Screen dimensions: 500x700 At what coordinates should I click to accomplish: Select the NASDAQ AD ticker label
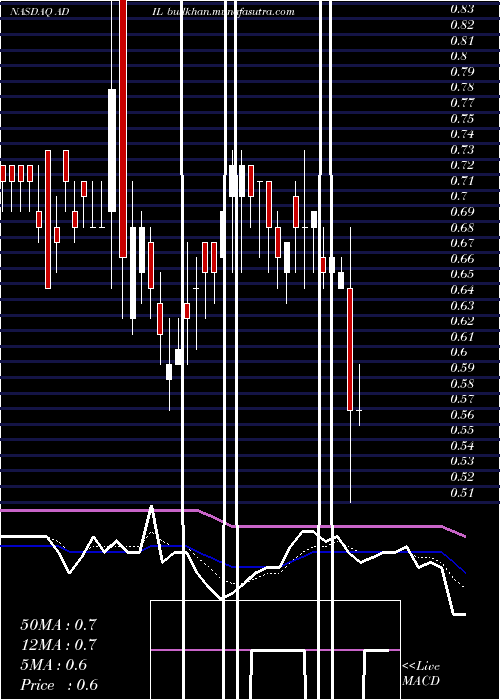(39, 12)
